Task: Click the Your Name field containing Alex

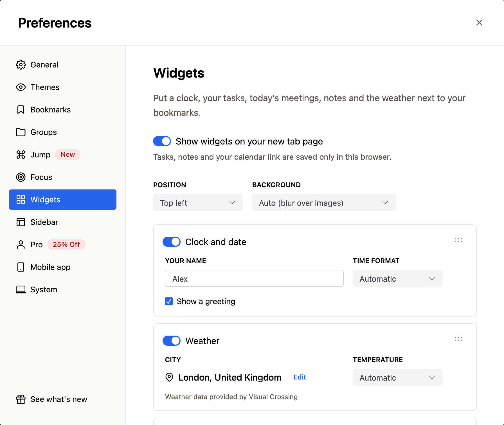Action: [254, 278]
